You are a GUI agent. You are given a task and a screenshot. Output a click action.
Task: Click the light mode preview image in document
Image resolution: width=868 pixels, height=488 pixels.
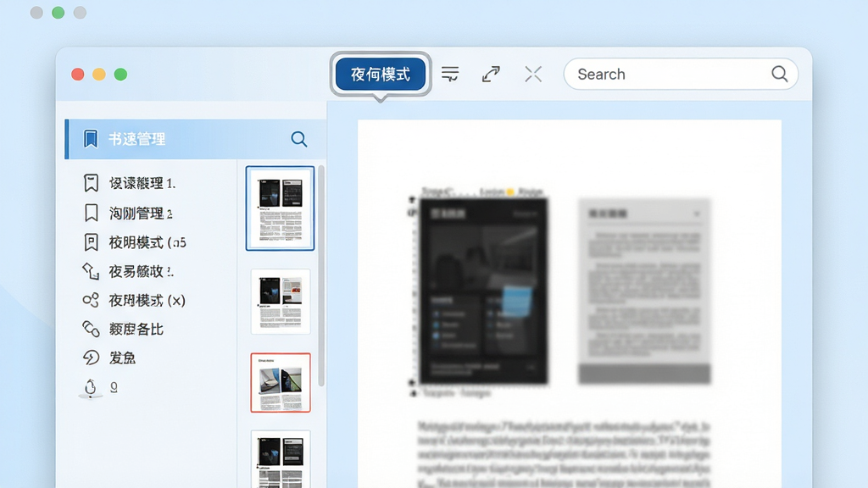coord(644,291)
